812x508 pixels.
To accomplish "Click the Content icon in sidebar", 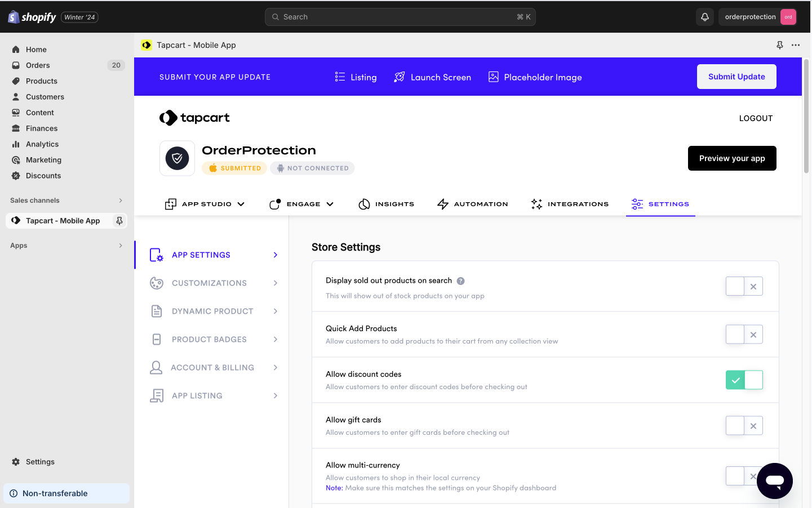I will [16, 113].
